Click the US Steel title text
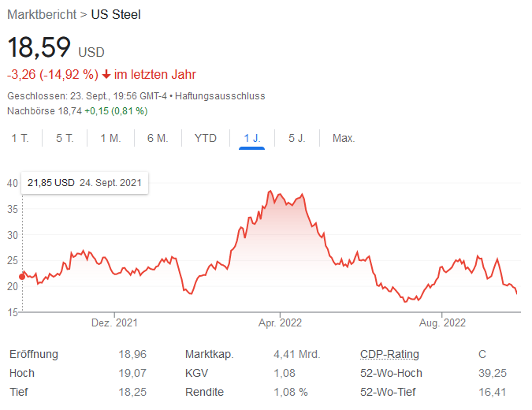The width and height of the screenshot is (532, 410). point(116,14)
